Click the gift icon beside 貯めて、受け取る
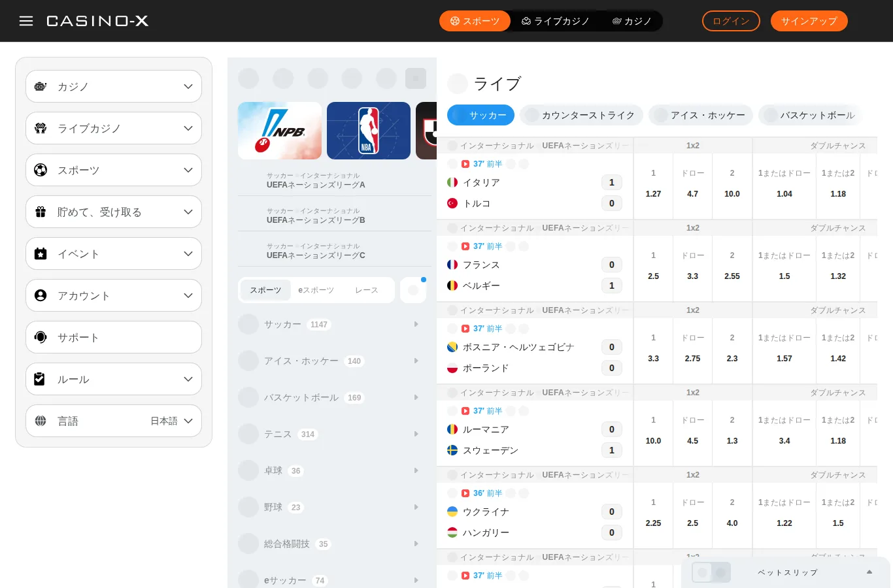 tap(41, 212)
